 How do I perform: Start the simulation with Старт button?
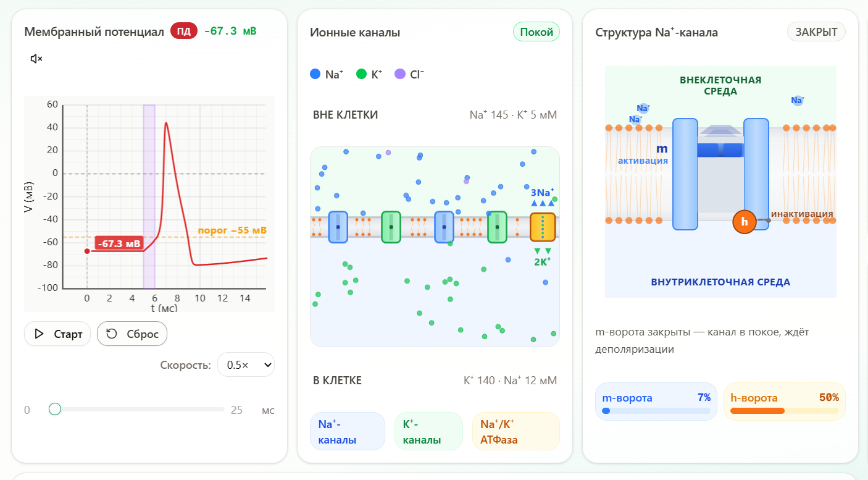click(57, 334)
